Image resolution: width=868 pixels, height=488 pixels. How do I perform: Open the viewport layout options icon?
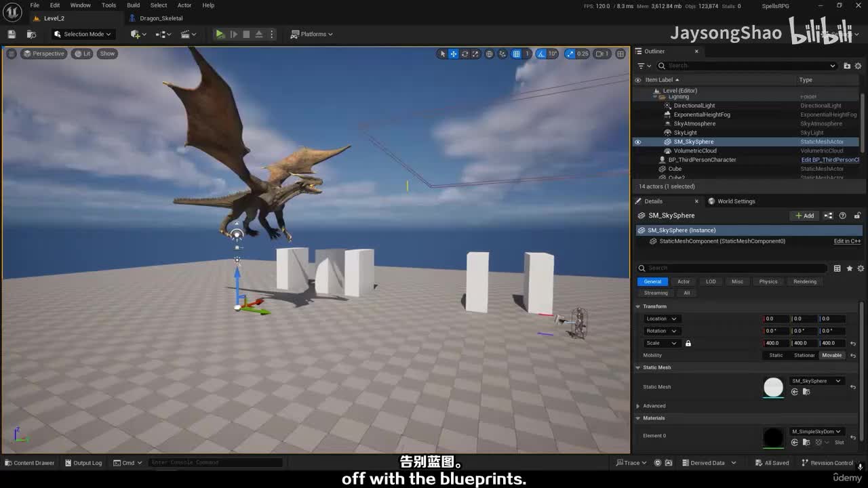[620, 54]
